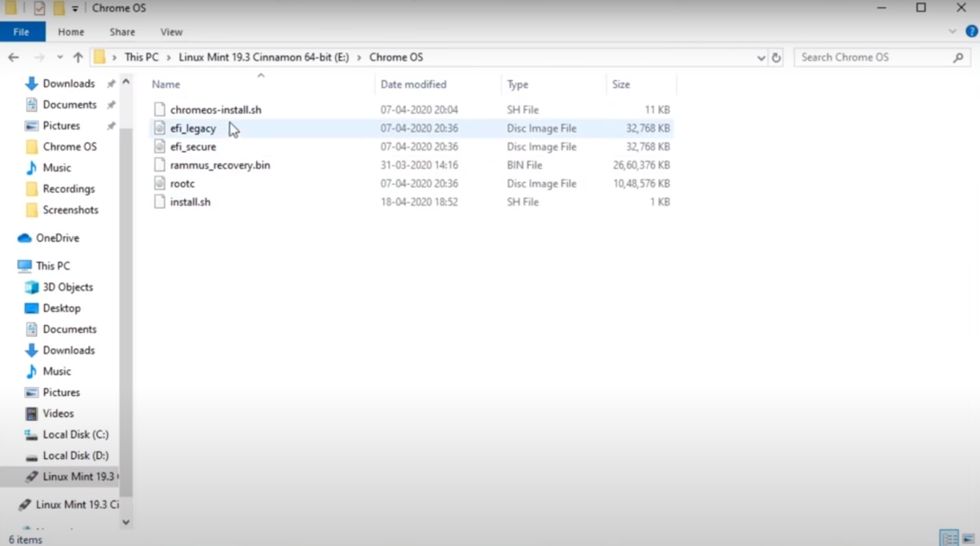Open Pictures under This PC

pos(61,392)
